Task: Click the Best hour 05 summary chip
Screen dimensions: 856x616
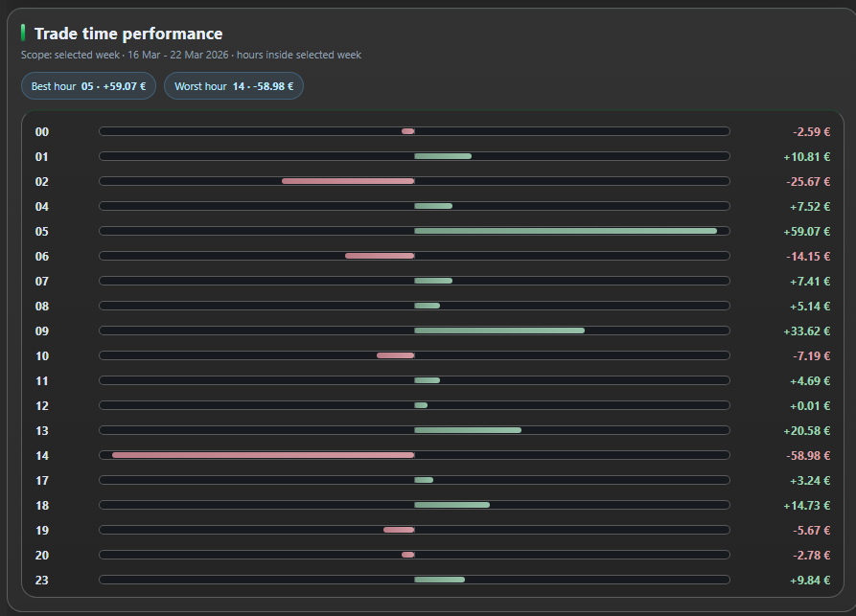Action: [88, 85]
